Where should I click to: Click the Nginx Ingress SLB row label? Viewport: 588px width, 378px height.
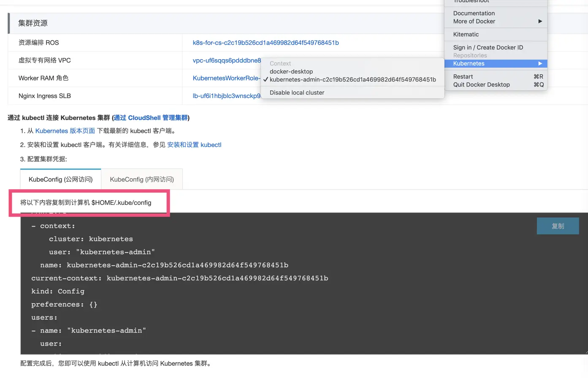click(x=45, y=96)
